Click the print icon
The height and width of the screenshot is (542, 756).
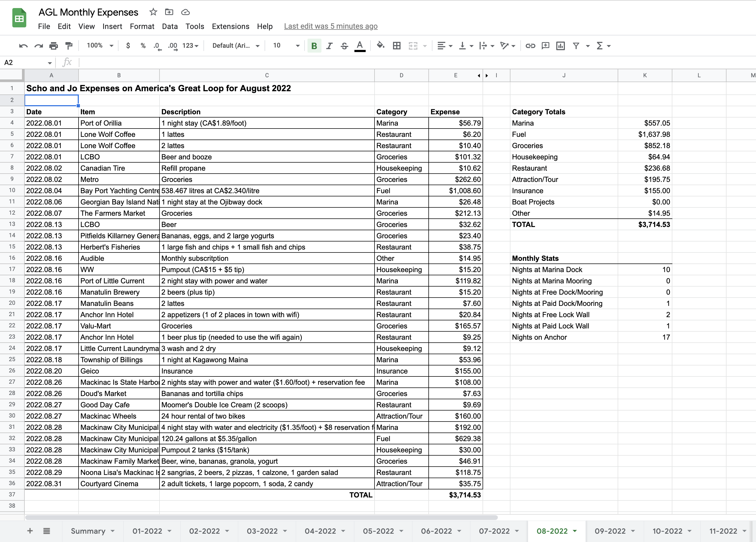pyautogui.click(x=54, y=46)
